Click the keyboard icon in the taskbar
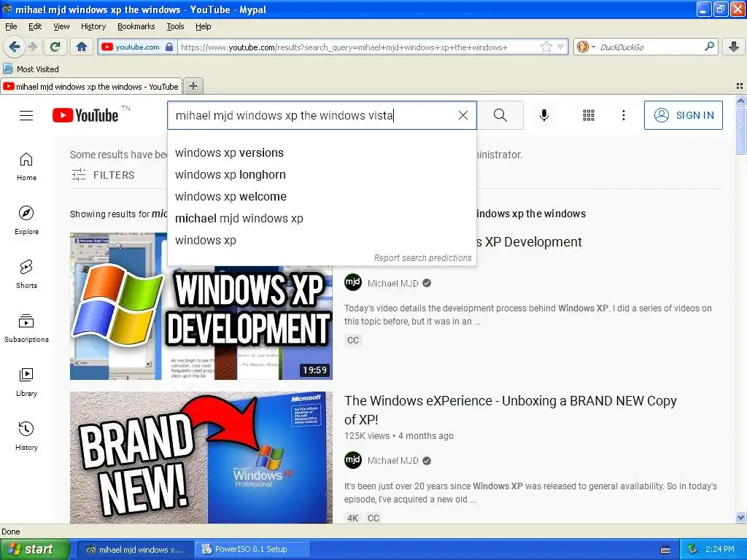Screen dimensions: 747x560 [665, 550]
